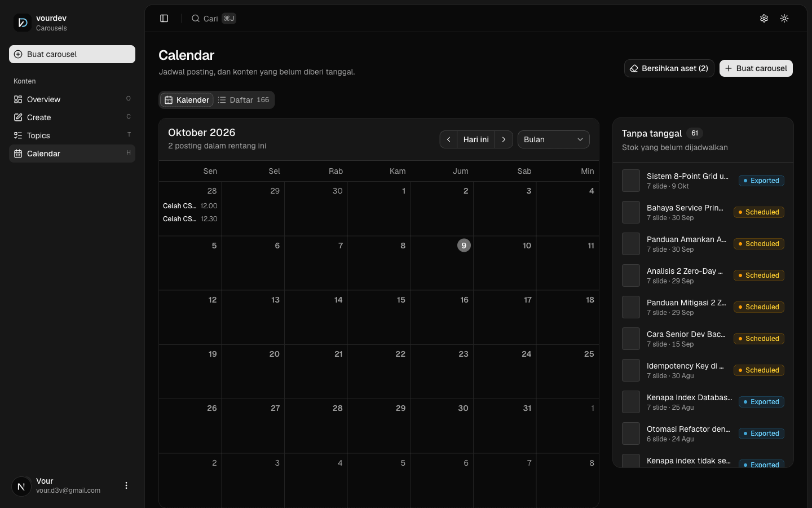Open search field Cari
The width and height of the screenshot is (812, 508).
(x=213, y=19)
